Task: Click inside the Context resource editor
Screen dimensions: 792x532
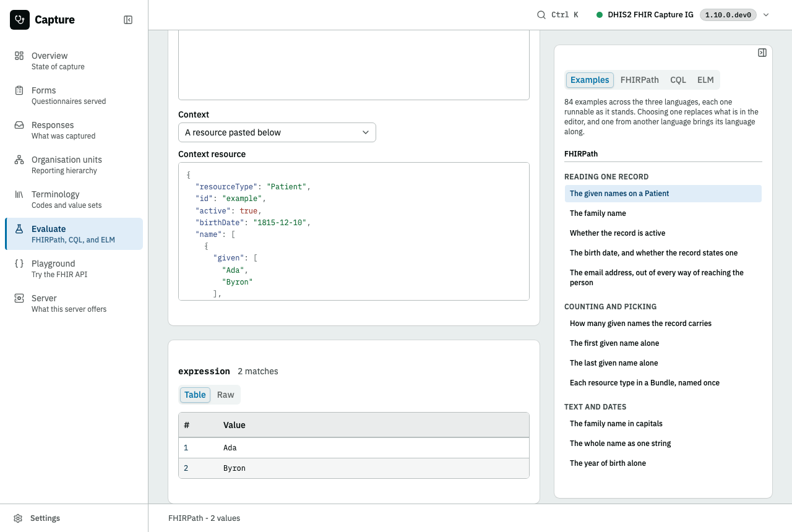Action: pos(354,231)
